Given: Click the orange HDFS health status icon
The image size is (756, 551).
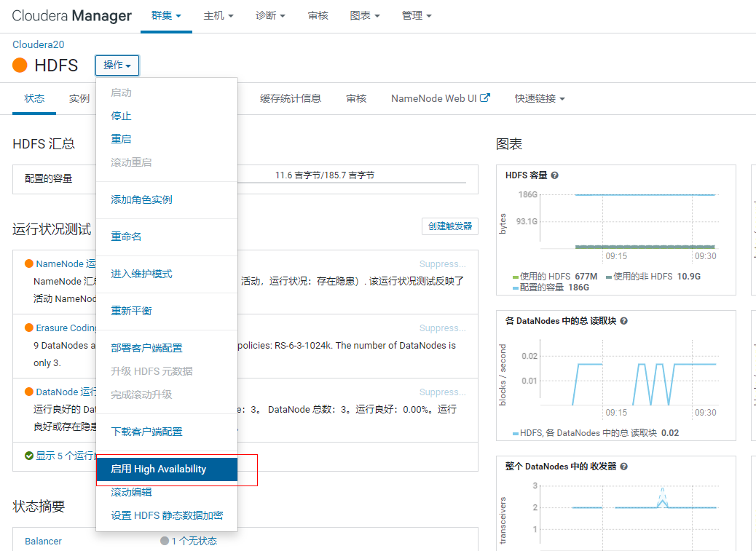Looking at the screenshot, I should [20, 66].
